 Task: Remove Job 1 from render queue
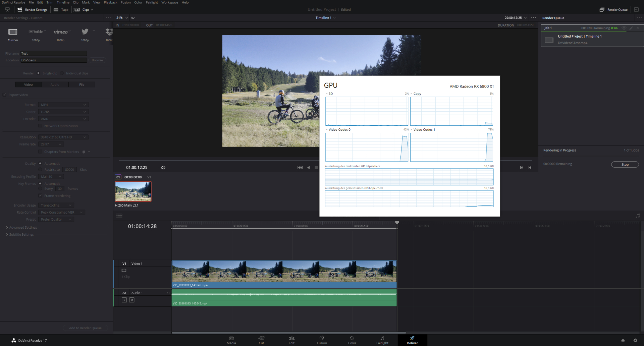coord(638,28)
